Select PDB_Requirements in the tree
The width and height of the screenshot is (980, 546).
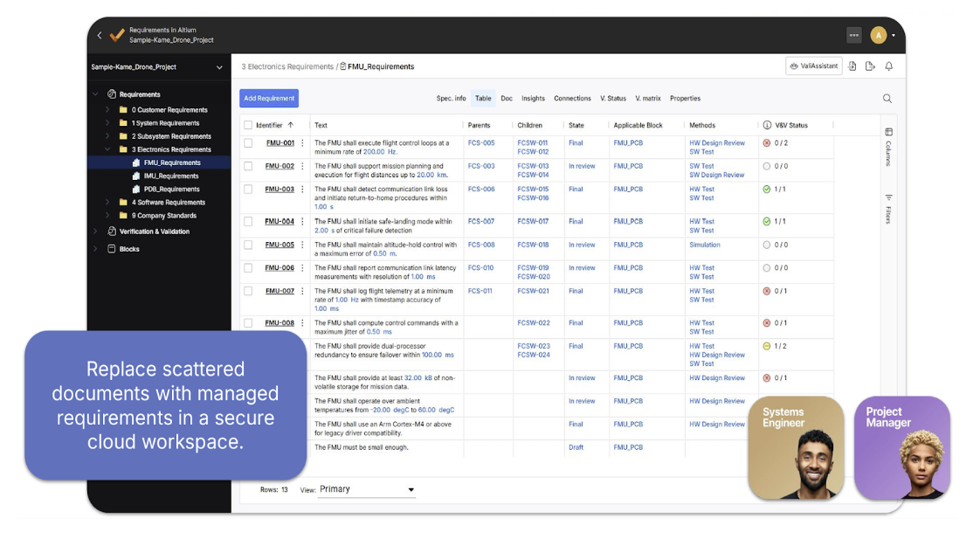[x=171, y=189]
